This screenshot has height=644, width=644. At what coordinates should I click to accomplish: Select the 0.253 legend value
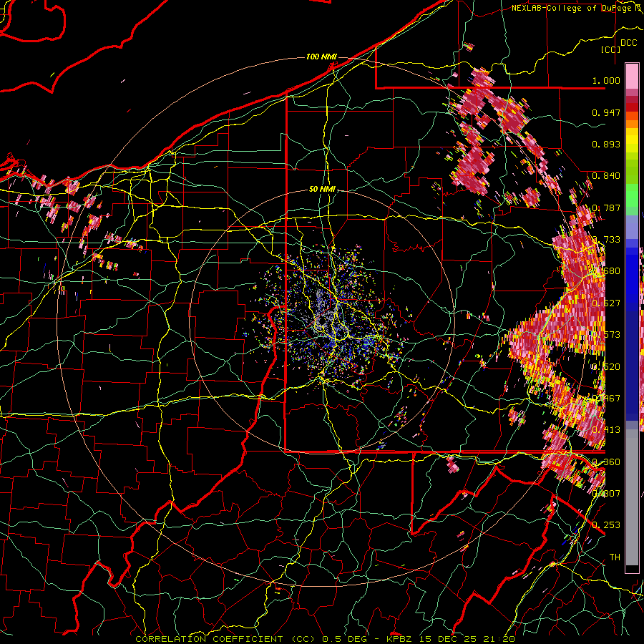(x=606, y=525)
